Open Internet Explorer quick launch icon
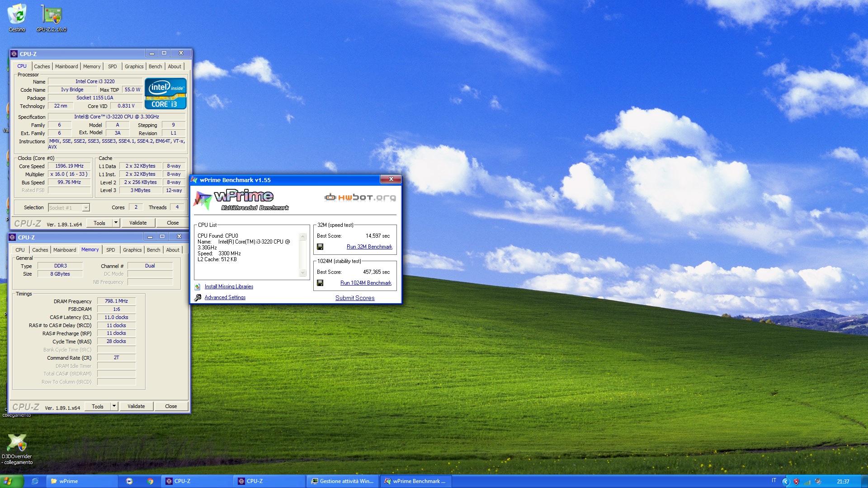The image size is (868, 488). pos(35,481)
